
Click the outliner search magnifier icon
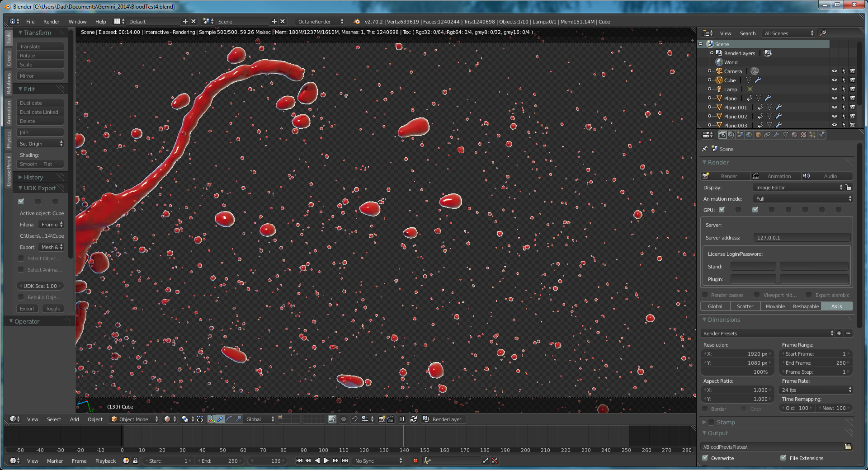823,33
